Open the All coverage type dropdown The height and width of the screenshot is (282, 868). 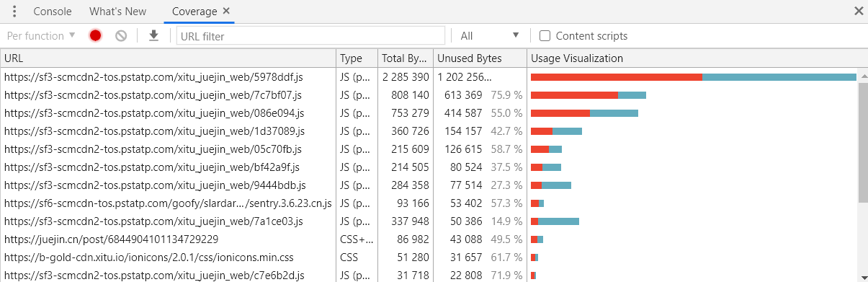tap(490, 35)
